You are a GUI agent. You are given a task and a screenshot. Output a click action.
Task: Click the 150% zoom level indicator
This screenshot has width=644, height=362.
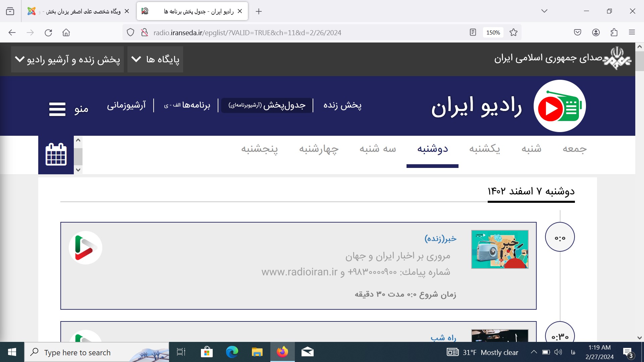click(x=493, y=33)
